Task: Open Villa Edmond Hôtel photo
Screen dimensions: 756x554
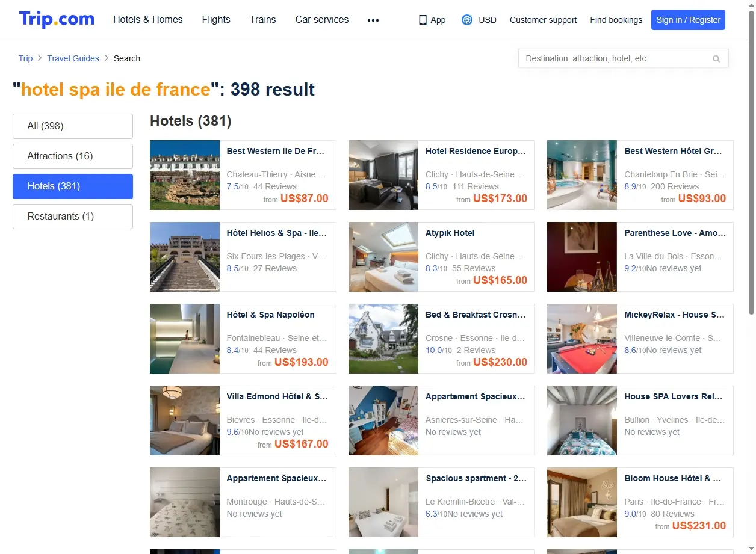Action: (185, 420)
